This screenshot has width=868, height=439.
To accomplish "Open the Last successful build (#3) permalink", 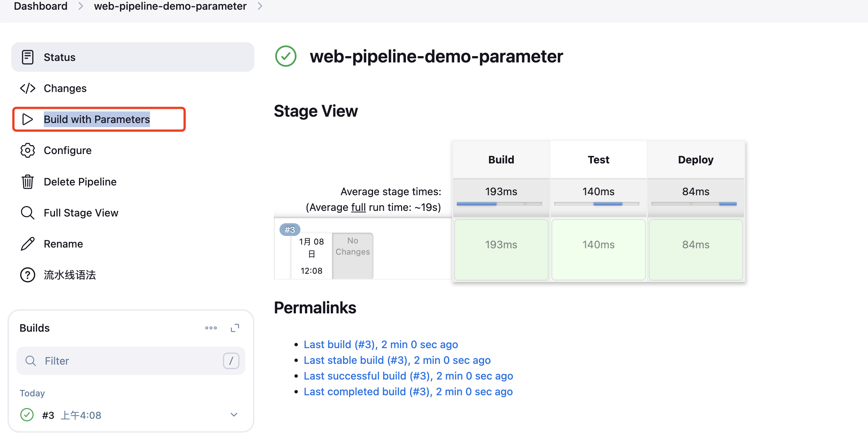I will 409,376.
